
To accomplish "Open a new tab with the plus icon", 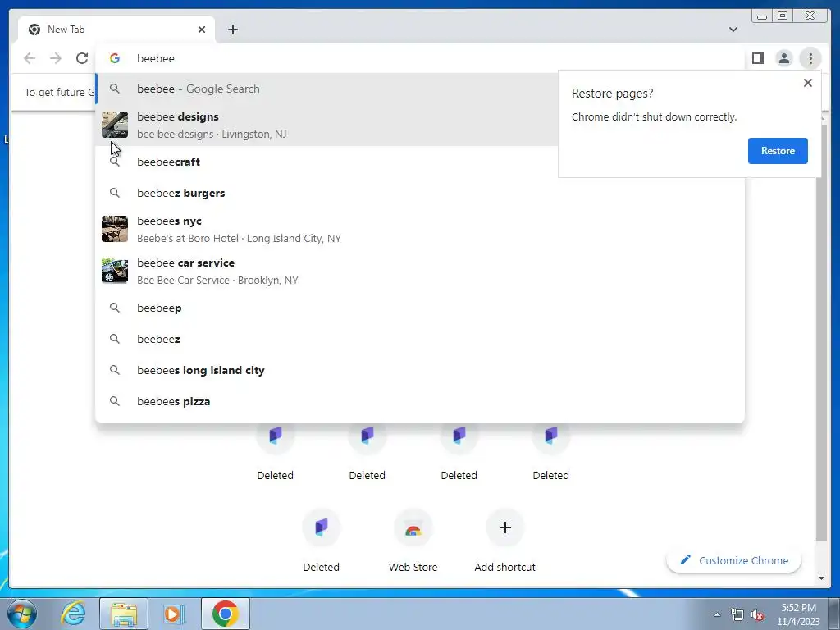I will (x=232, y=30).
